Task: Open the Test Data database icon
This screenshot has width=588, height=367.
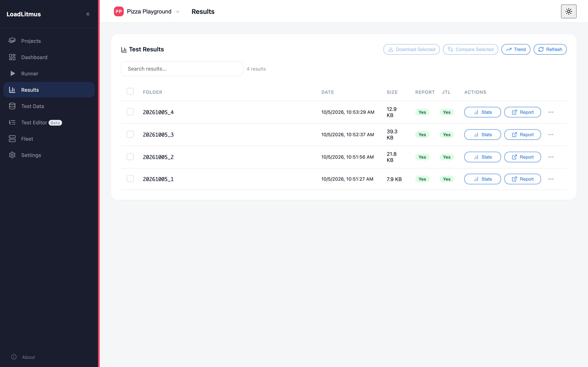Action: pyautogui.click(x=12, y=106)
